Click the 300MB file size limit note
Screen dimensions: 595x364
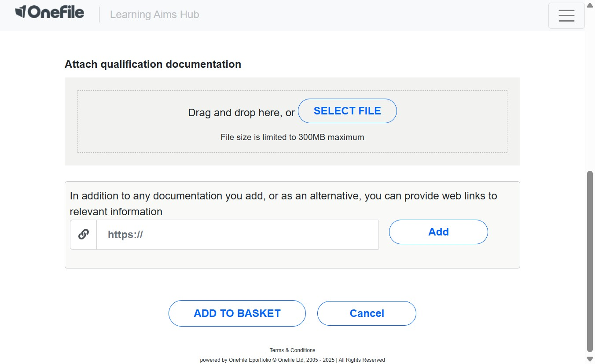[x=292, y=137]
